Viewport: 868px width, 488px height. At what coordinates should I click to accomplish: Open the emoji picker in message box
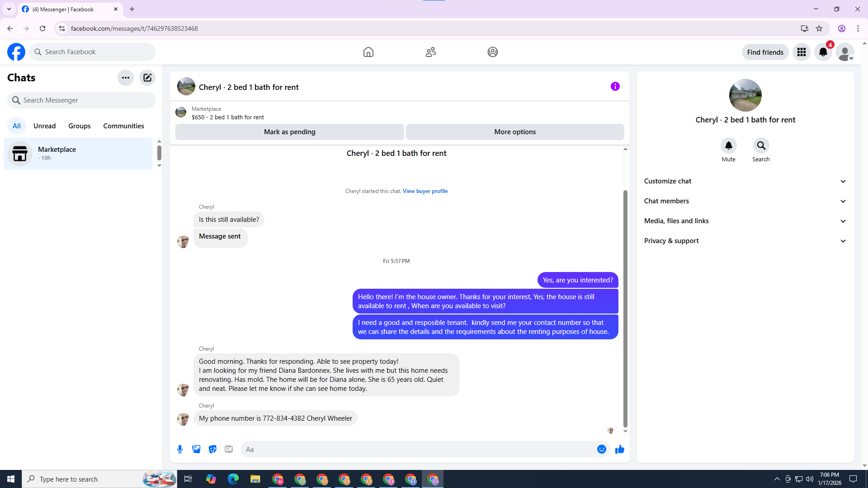pyautogui.click(x=601, y=449)
